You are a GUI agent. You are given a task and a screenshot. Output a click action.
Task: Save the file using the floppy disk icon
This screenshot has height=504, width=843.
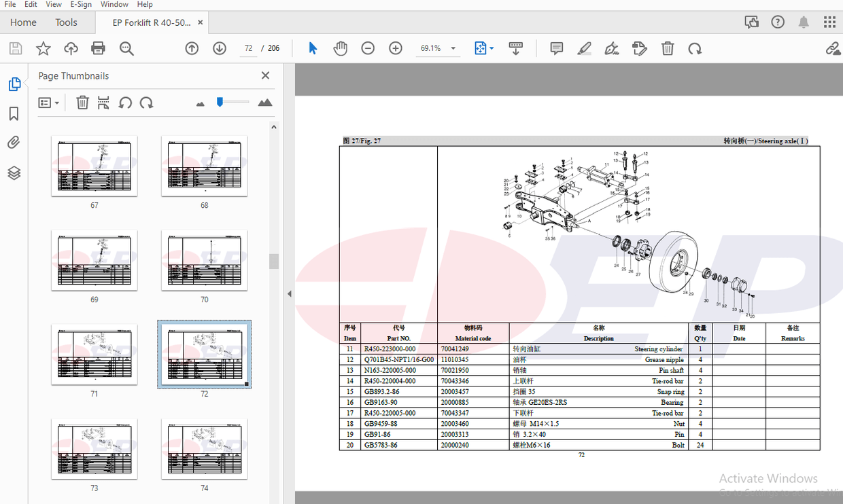(x=15, y=48)
